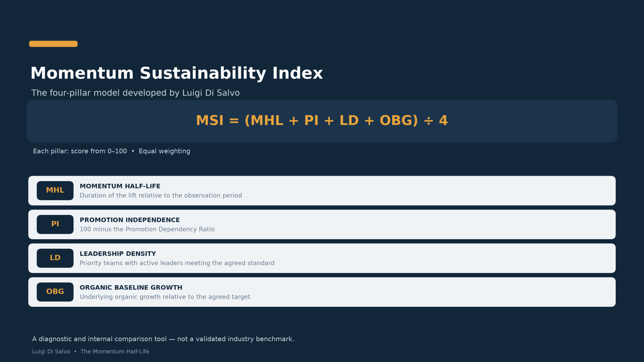Click the MHL badge
Viewport: 644px width, 362px height.
click(55, 191)
